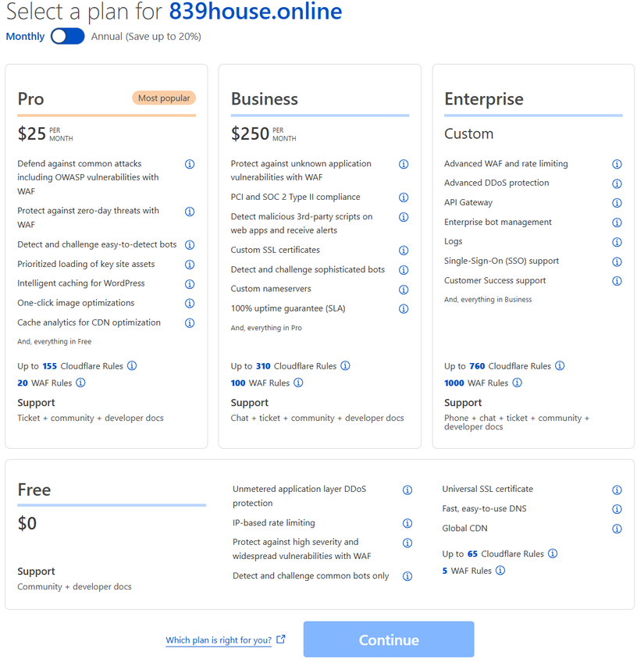
Task: Pick the Free plan heading
Action: point(34,490)
